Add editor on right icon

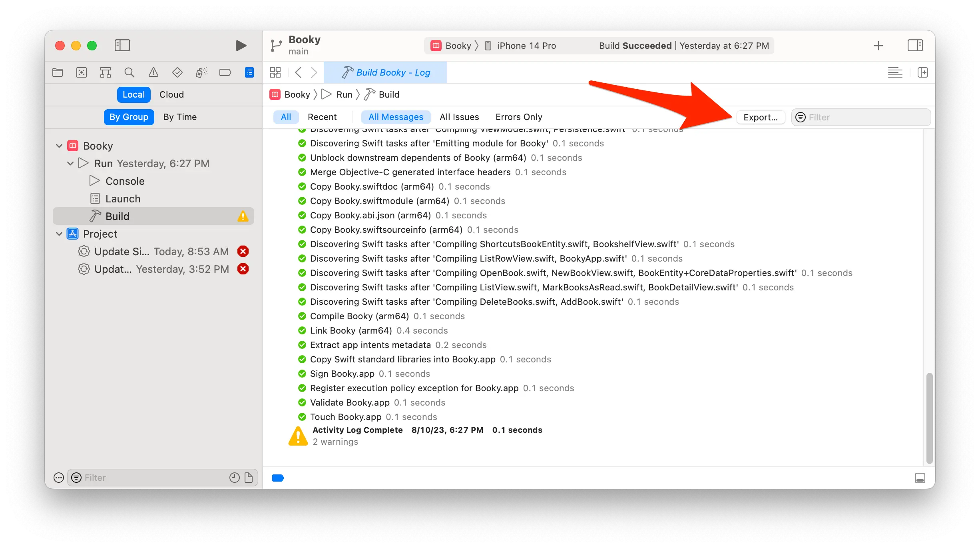tap(922, 72)
